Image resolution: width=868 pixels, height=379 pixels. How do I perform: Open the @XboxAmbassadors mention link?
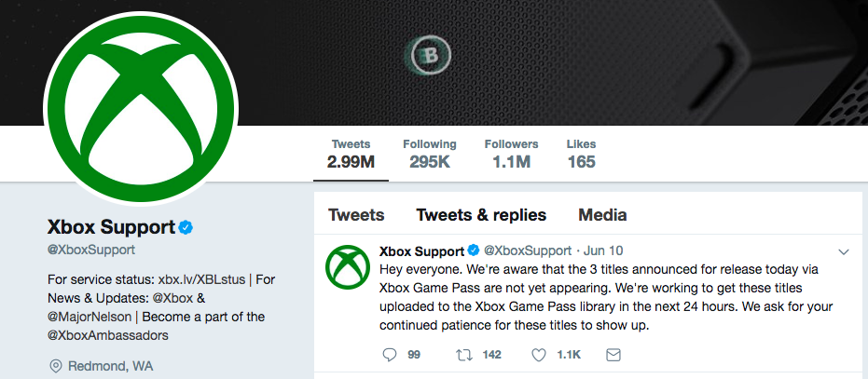pos(108,335)
